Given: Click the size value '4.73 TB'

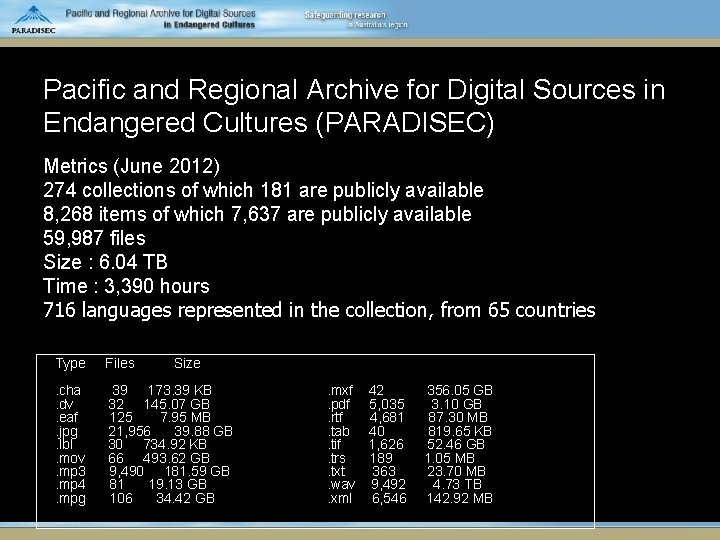Looking at the screenshot, I should (x=457, y=484).
